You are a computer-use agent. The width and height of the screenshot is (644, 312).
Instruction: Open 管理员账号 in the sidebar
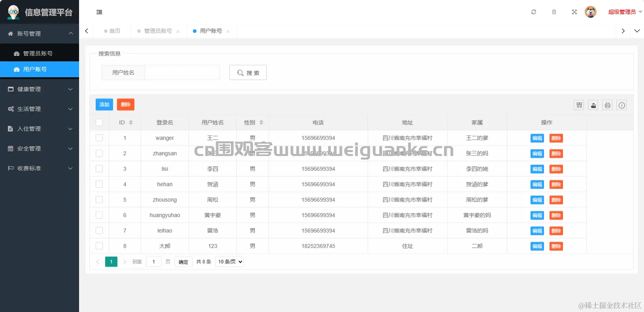point(40,53)
